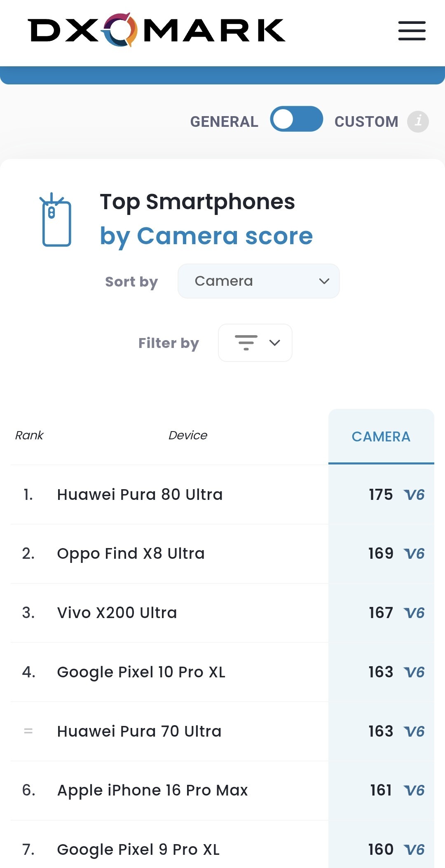Click V6 badge for Apple iPhone 16 Pro Max
The width and height of the screenshot is (445, 868).
(x=414, y=790)
